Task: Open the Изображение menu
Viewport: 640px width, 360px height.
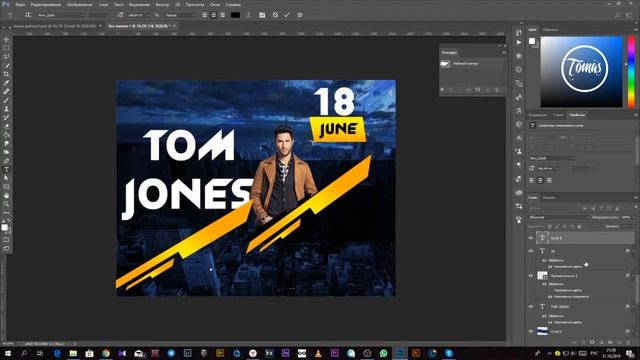Action: point(79,4)
